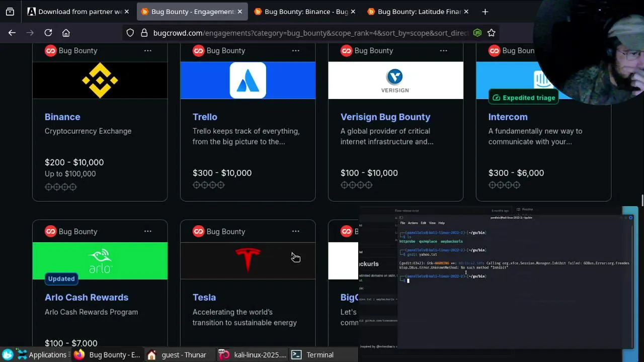This screenshot has height=362, width=644.
Task: Open the Tesla program link
Action: (x=204, y=297)
